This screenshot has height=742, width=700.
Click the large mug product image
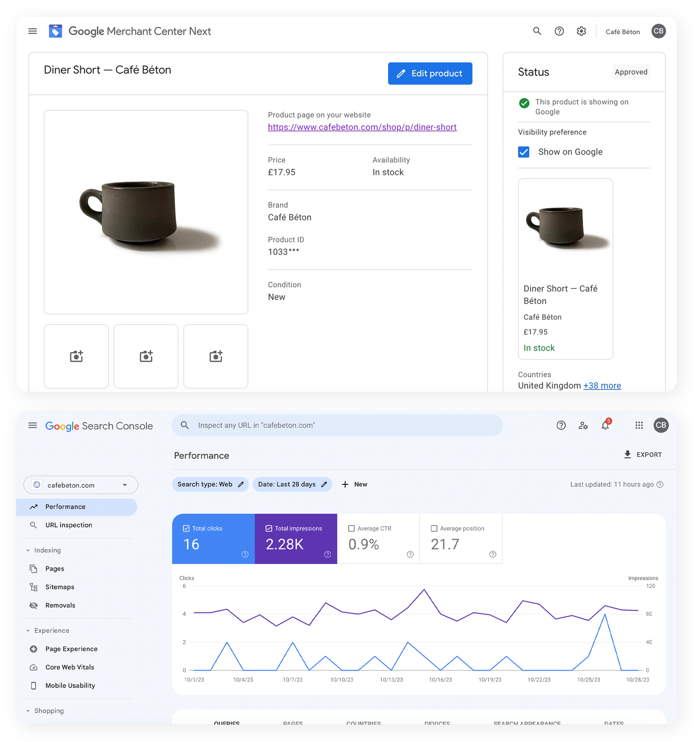146,212
